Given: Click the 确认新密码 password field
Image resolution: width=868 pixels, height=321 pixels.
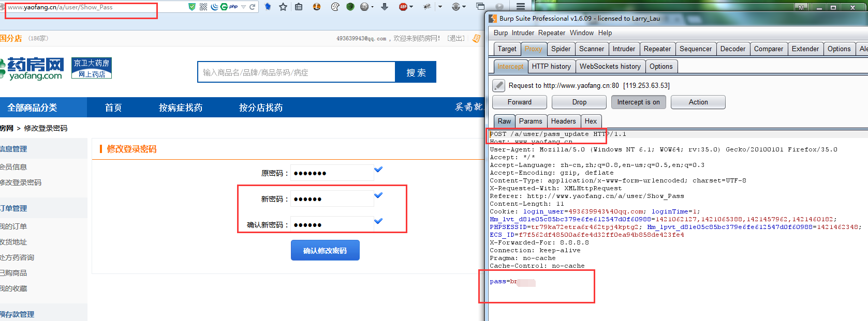Looking at the screenshot, I should point(332,225).
